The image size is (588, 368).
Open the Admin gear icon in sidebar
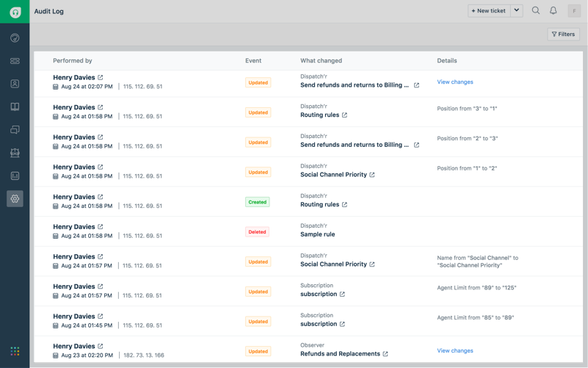[15, 199]
